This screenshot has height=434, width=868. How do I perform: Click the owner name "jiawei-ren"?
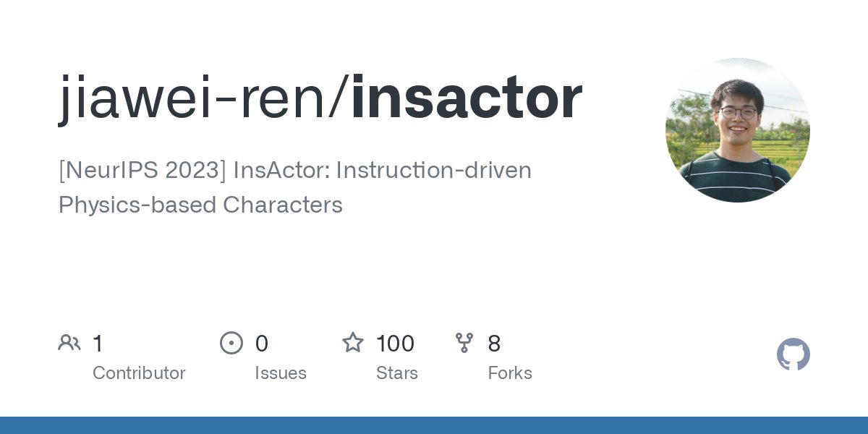192,98
